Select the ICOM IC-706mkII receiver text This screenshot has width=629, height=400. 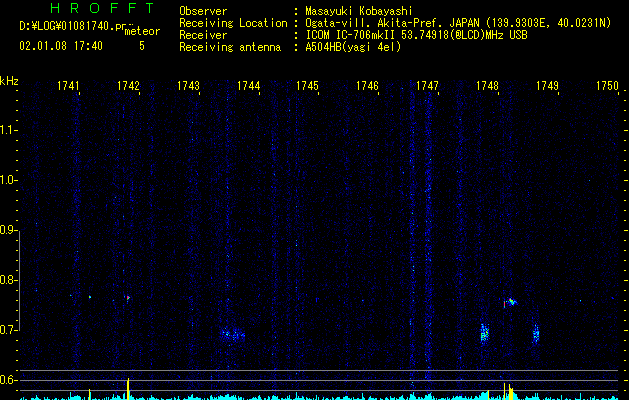[416, 35]
